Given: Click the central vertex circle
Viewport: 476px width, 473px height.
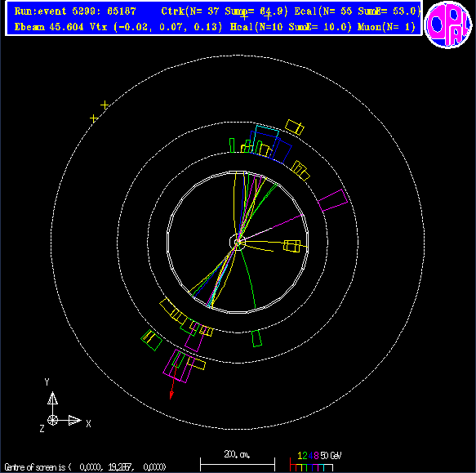Looking at the screenshot, I should pyautogui.click(x=238, y=242).
